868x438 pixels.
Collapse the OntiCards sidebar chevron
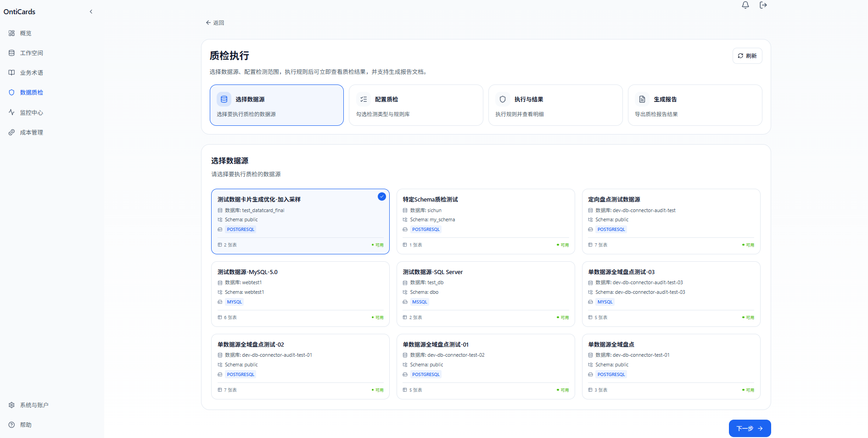[x=91, y=12]
